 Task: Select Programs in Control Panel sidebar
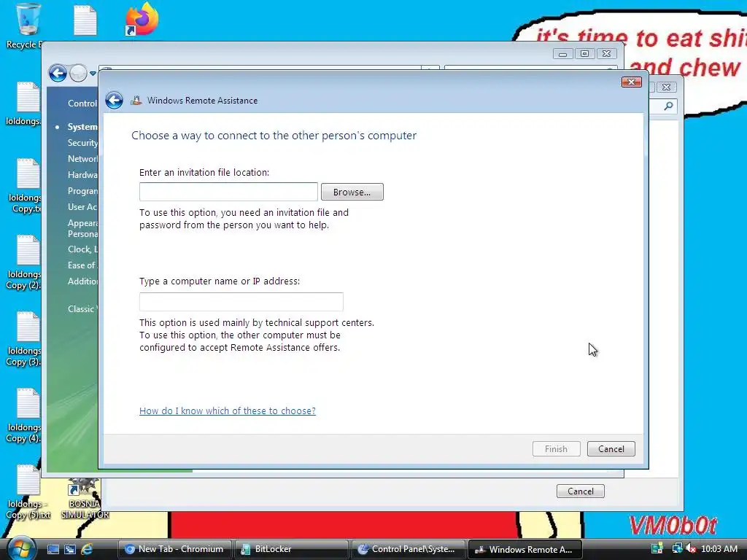tap(82, 191)
